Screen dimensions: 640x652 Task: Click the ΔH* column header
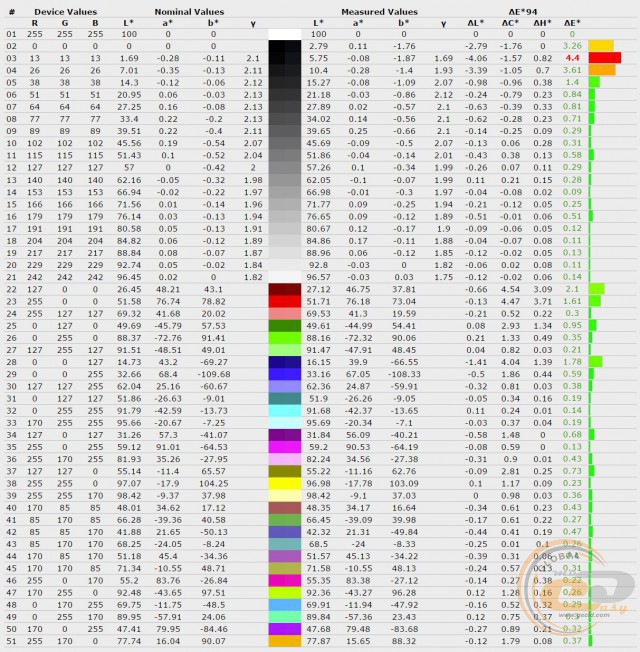pos(541,21)
